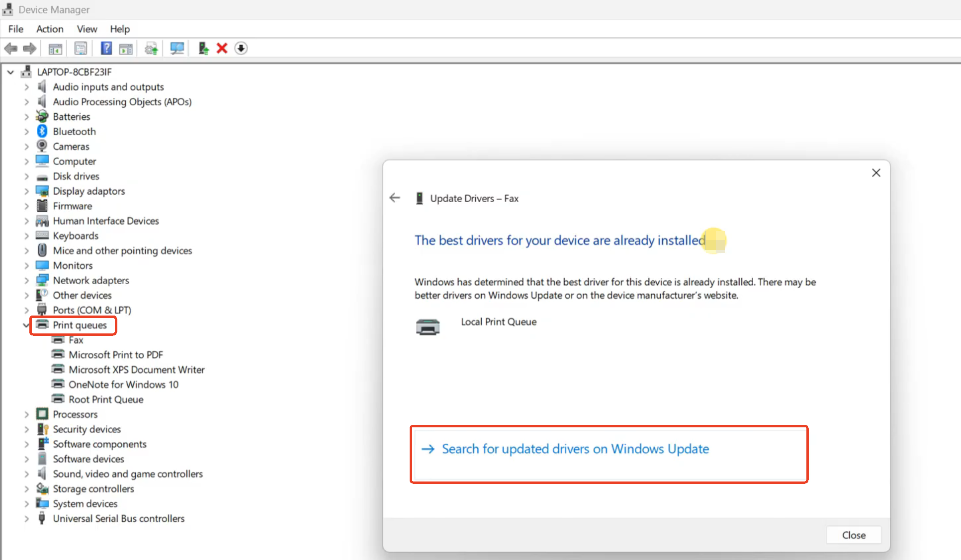Collapse the LAPTOP-8CBF23IF root node
The height and width of the screenshot is (560, 961).
coord(10,72)
